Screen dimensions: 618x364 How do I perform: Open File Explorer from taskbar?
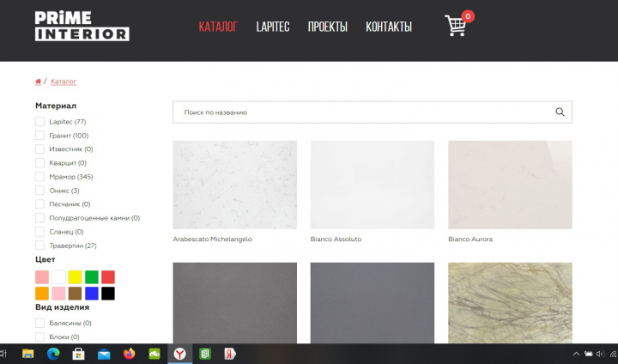coord(28,354)
